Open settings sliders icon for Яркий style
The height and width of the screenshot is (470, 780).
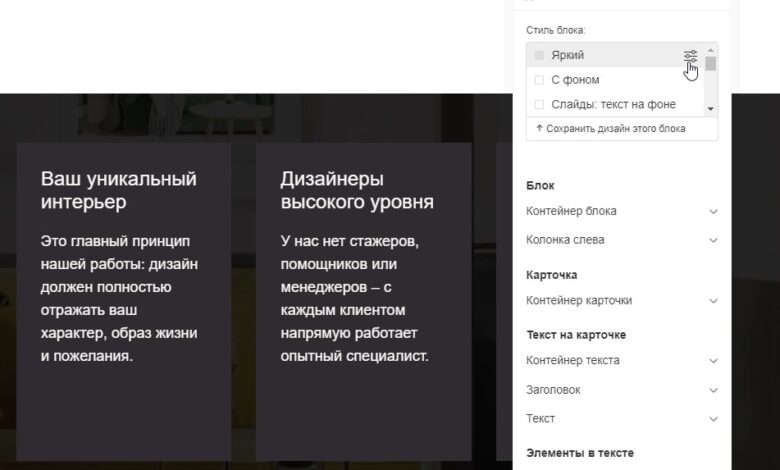690,56
